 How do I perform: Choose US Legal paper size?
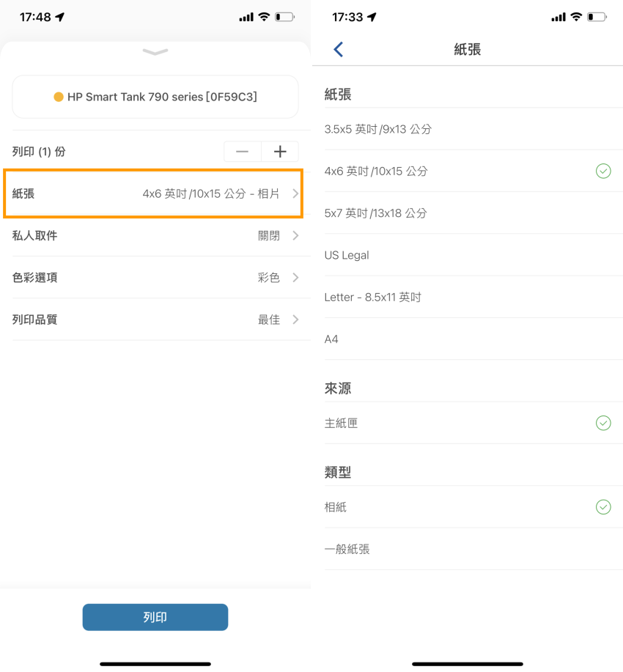tap(473, 255)
